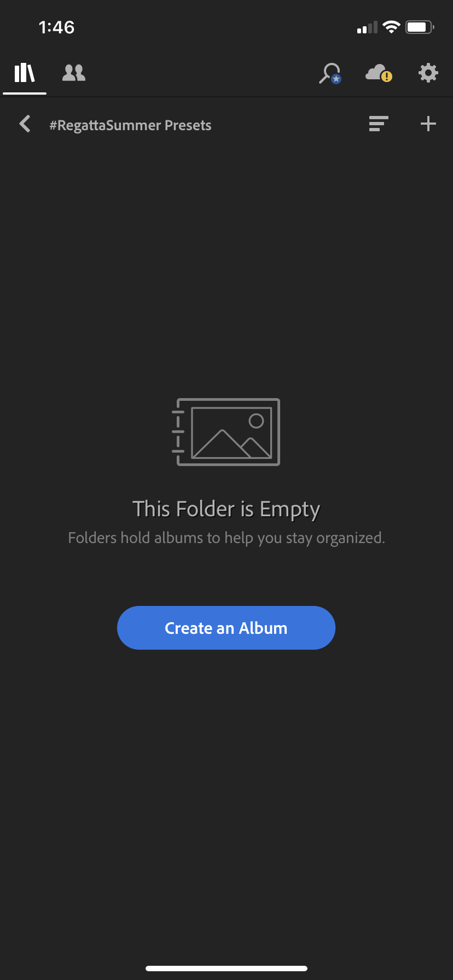Tap the #RegattaSummer Presets folder title
The width and height of the screenshot is (453, 980).
coord(130,125)
